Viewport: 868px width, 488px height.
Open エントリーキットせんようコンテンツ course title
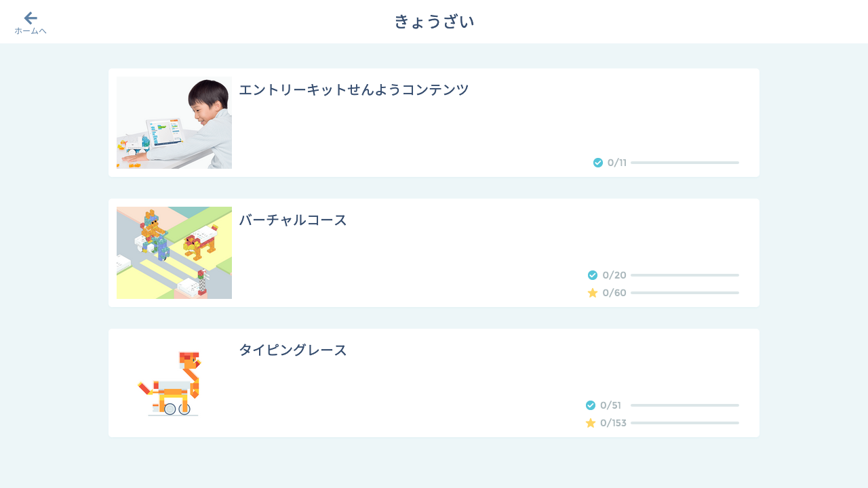click(x=353, y=89)
